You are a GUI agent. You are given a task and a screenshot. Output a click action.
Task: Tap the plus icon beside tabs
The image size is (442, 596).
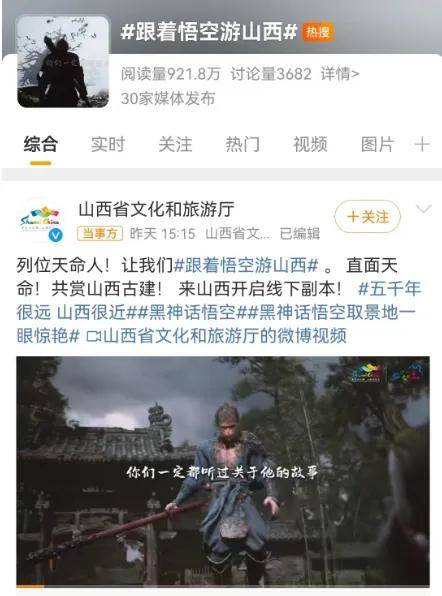pyautogui.click(x=422, y=145)
